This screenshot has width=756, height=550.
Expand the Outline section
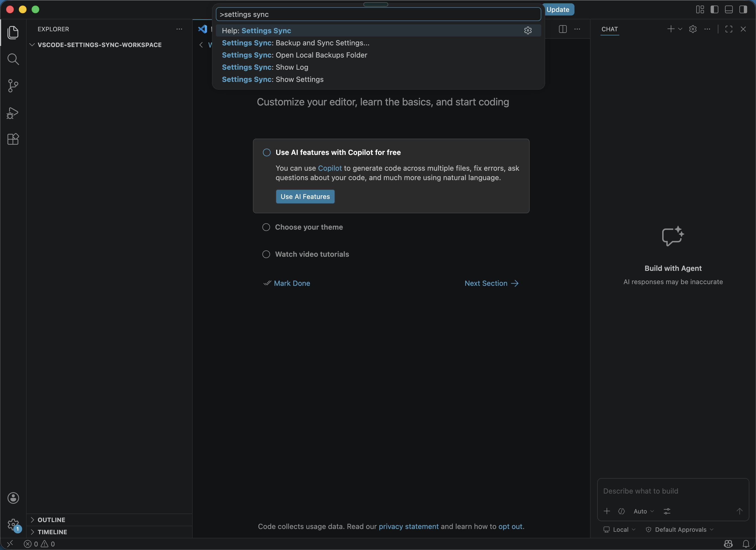(x=32, y=520)
